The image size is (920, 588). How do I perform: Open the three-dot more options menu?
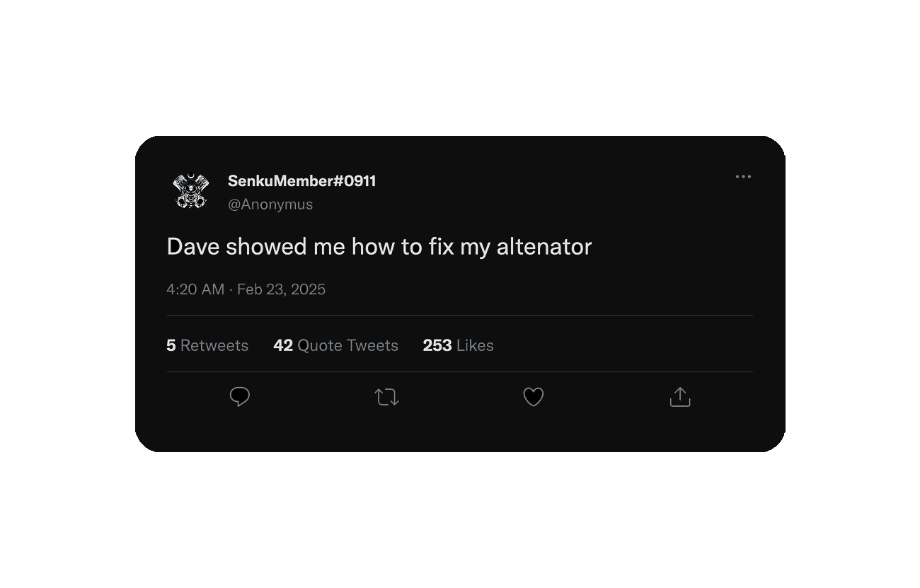[x=743, y=177]
